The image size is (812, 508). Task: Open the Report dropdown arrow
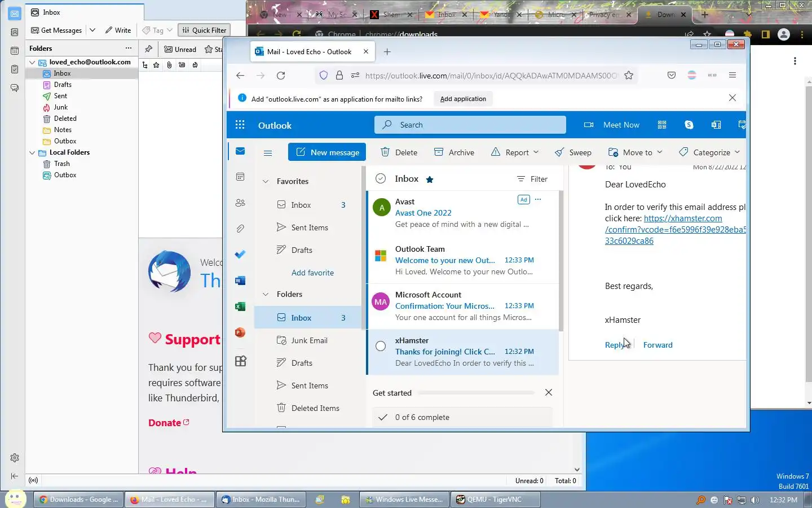[x=536, y=152]
